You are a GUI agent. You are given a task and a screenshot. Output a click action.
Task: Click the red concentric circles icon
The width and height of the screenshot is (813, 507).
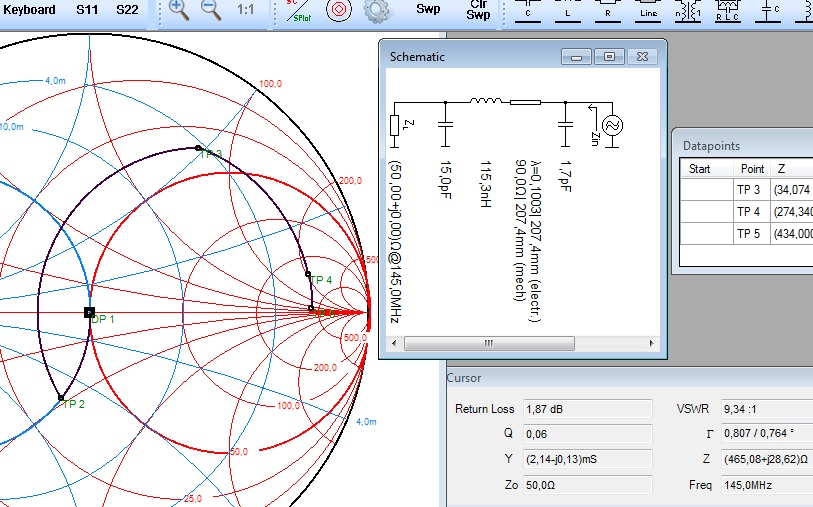(x=340, y=10)
